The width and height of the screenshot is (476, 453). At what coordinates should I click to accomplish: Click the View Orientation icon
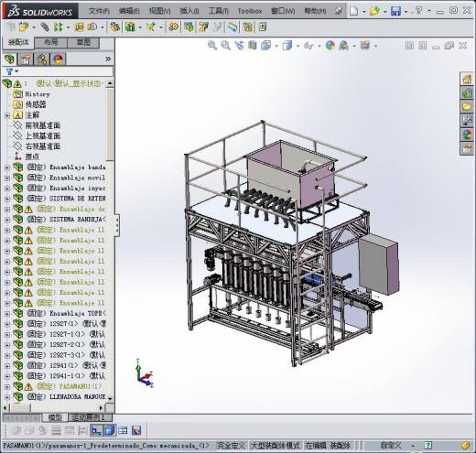[265, 46]
